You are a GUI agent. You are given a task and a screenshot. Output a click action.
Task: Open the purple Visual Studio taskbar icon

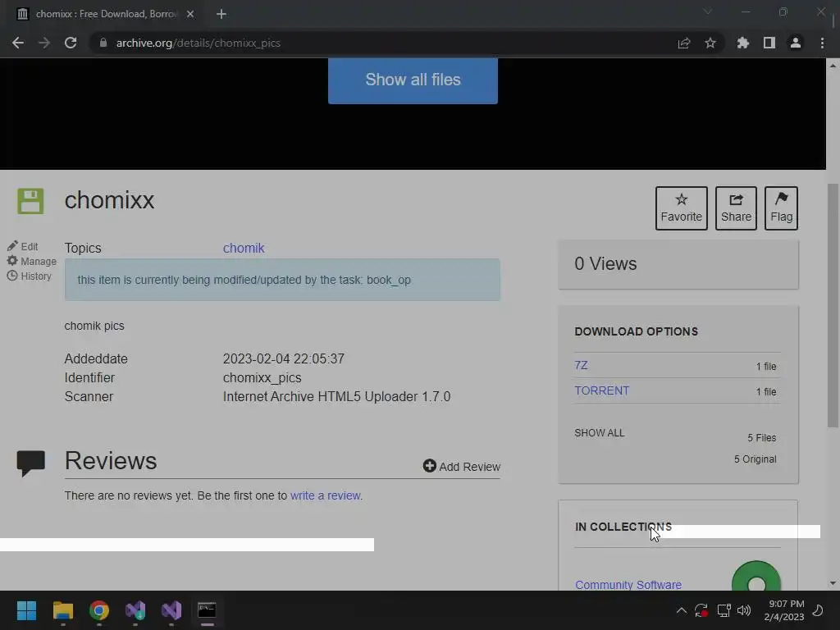(x=171, y=610)
